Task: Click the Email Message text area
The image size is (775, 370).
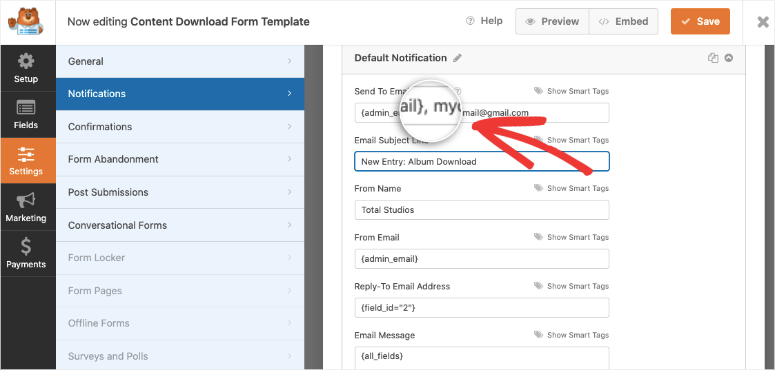Action: click(x=482, y=358)
